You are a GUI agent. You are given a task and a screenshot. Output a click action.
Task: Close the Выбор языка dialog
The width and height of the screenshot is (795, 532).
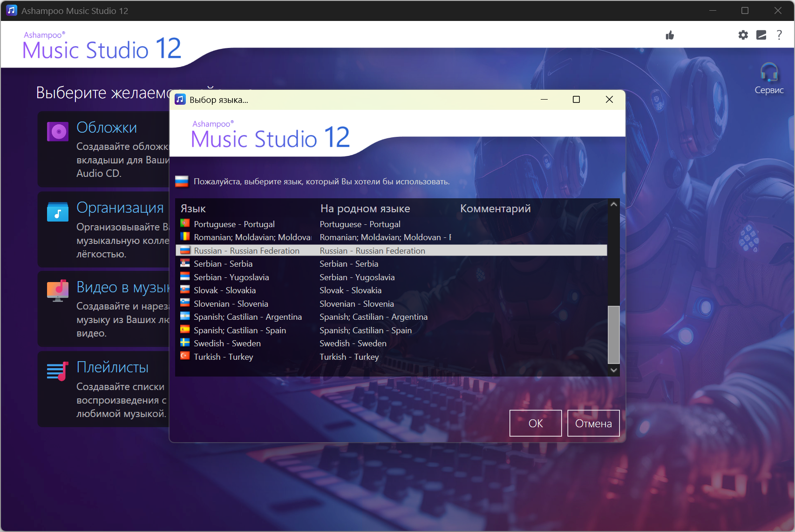click(609, 99)
